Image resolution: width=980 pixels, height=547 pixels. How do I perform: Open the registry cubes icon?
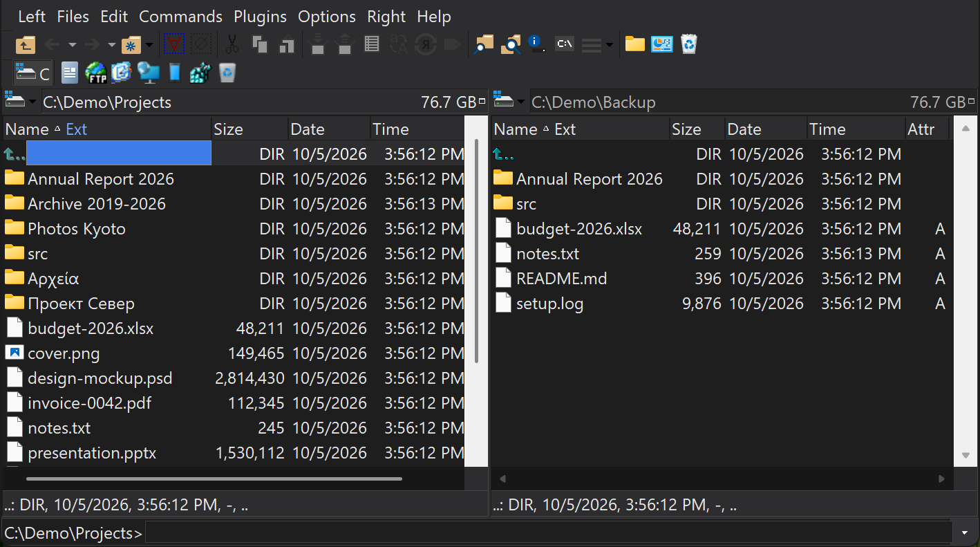(200, 72)
